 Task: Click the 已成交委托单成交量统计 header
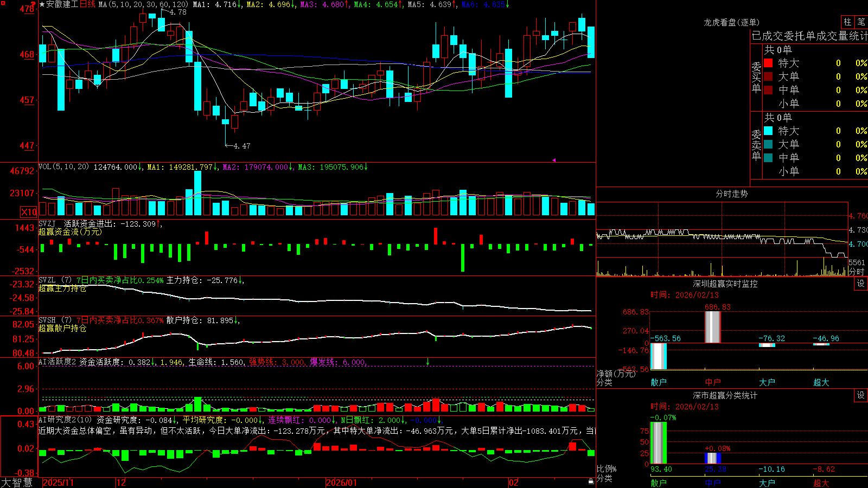point(809,36)
